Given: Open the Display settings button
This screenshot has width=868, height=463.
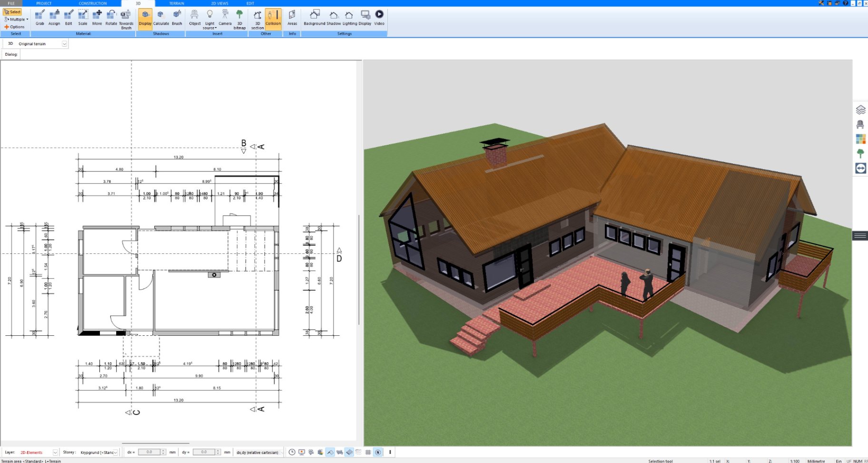Looking at the screenshot, I should (x=365, y=18).
